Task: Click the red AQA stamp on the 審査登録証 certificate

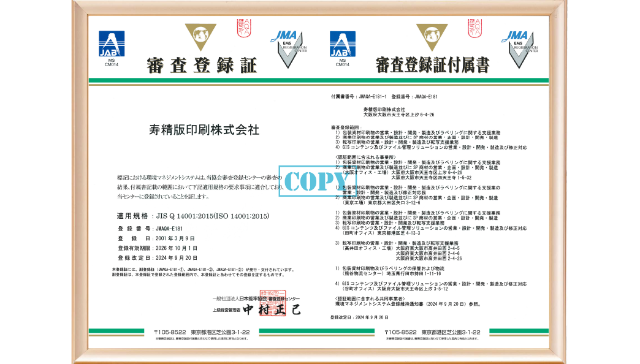Action: coord(243,28)
